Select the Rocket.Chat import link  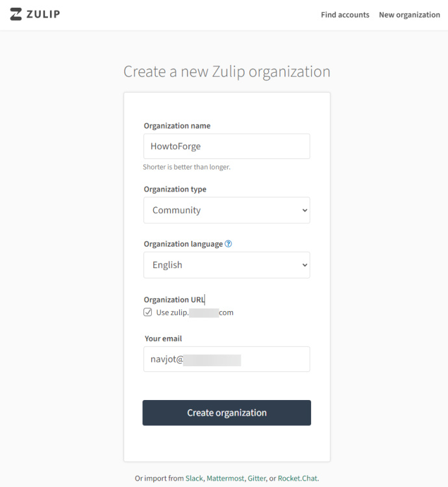(297, 479)
